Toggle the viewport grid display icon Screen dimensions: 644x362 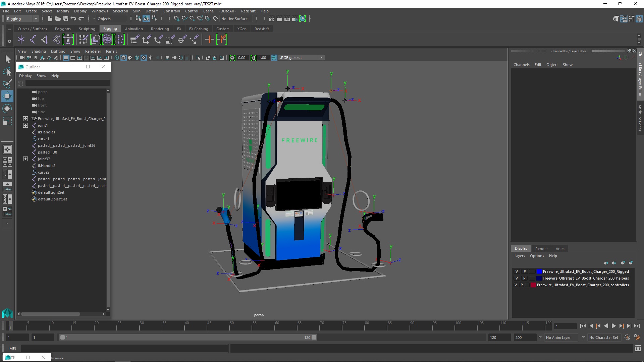[x=66, y=58]
